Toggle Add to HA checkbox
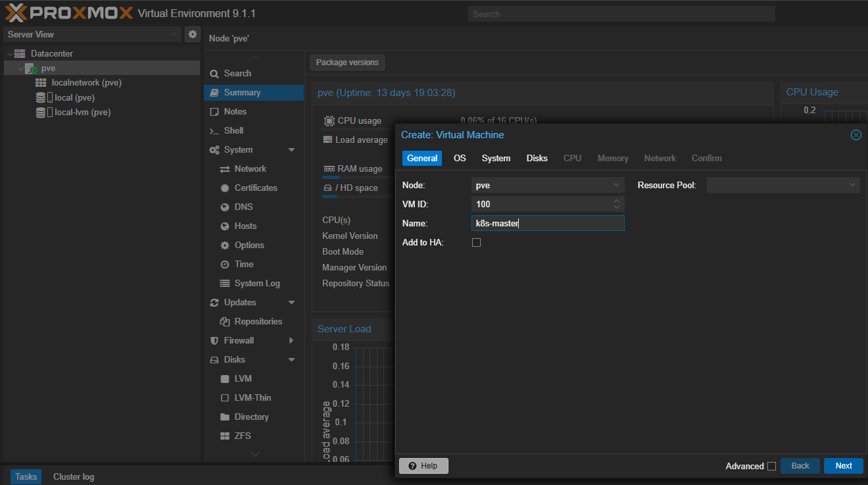 coord(477,242)
